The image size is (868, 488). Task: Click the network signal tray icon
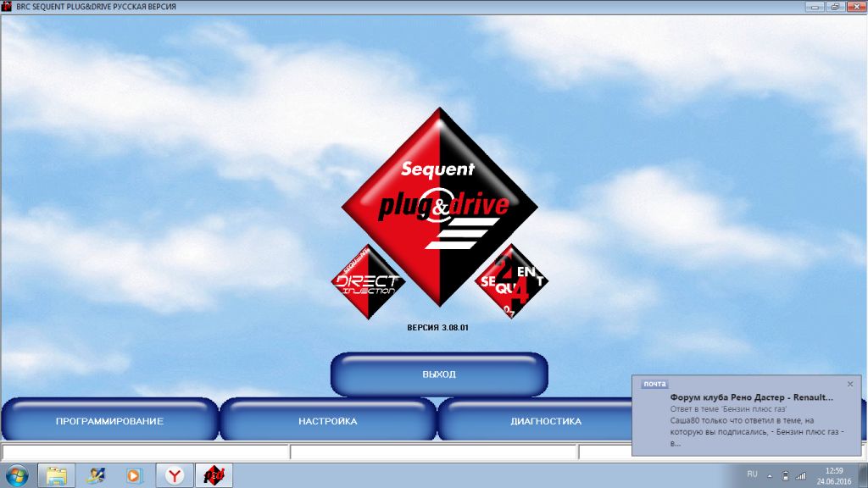coord(801,475)
